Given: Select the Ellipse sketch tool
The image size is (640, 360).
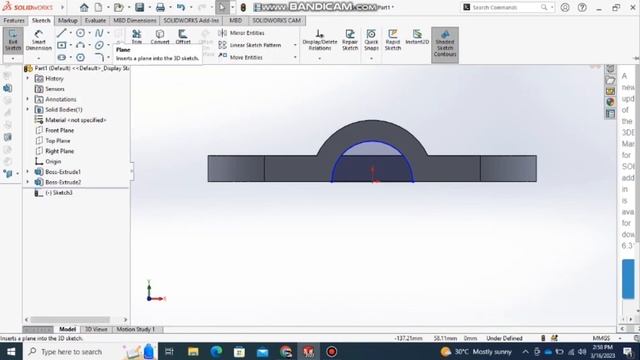Looking at the screenshot, I should (x=99, y=45).
